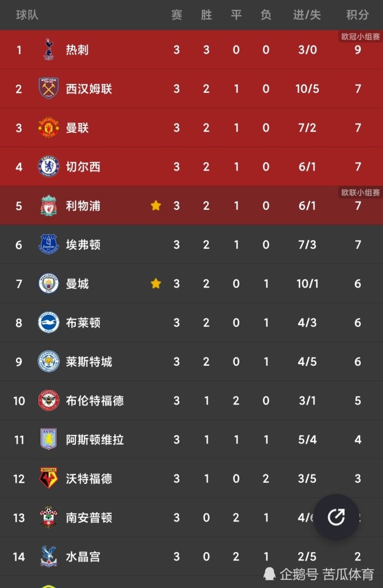Viewport: 383px width, 588px height.
Task: Tap the 欧冠小组赛 label tag
Action: [361, 36]
